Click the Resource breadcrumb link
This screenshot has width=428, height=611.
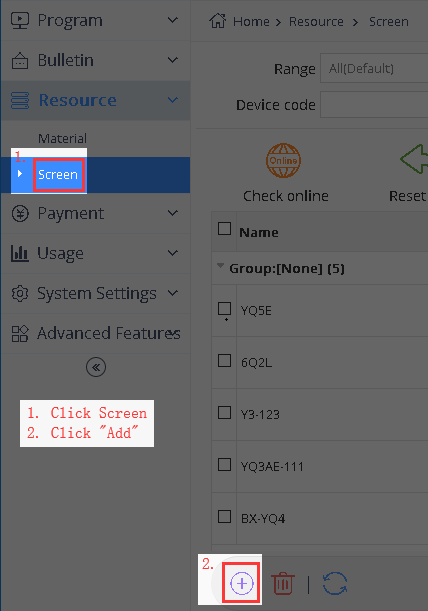[316, 21]
